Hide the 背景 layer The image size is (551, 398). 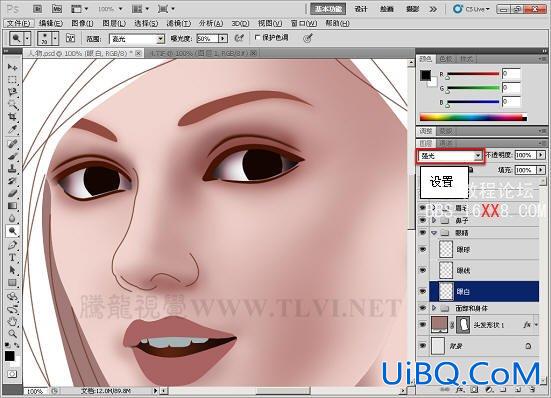click(x=423, y=346)
